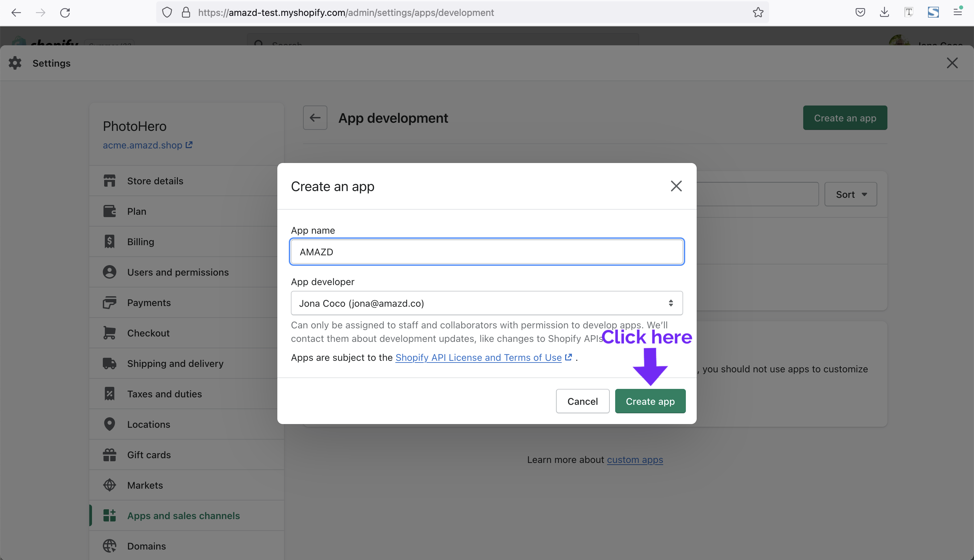Click the browser forward arrow

click(x=40, y=13)
